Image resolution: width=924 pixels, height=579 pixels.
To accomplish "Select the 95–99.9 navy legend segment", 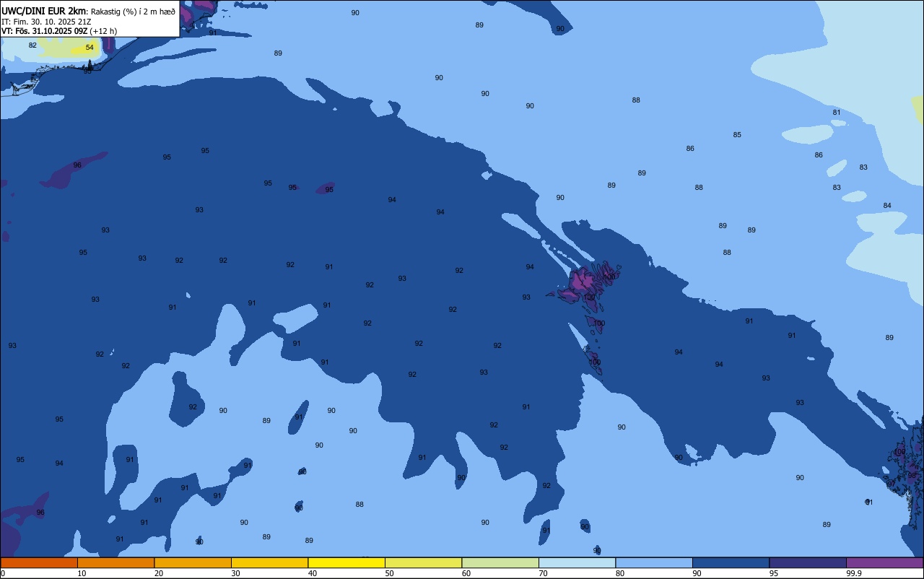I will 808,562.
